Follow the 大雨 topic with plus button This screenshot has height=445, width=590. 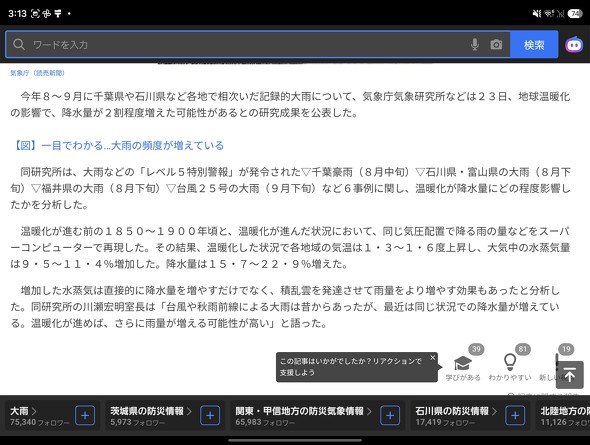85,416
